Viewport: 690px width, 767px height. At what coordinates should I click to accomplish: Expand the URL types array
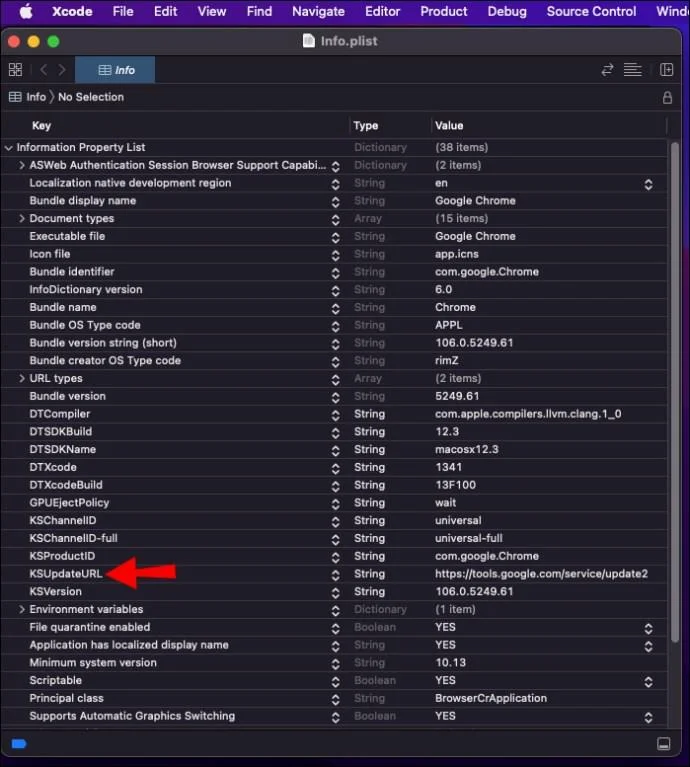point(22,379)
